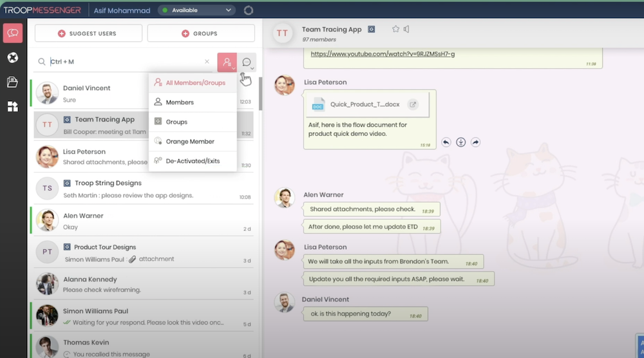Mute Team Tracing App speaker icon

point(406,29)
